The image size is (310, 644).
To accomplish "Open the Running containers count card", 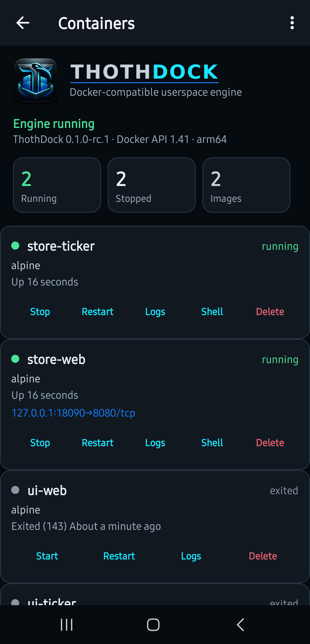I will [57, 185].
